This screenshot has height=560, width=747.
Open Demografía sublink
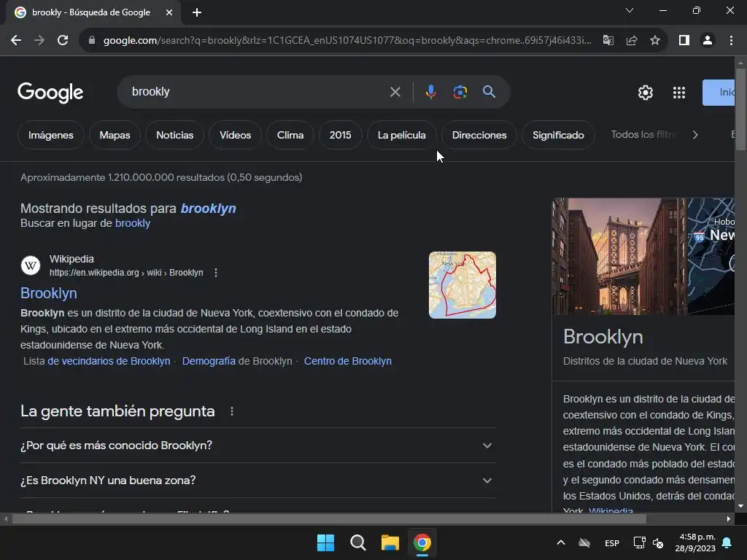point(209,361)
